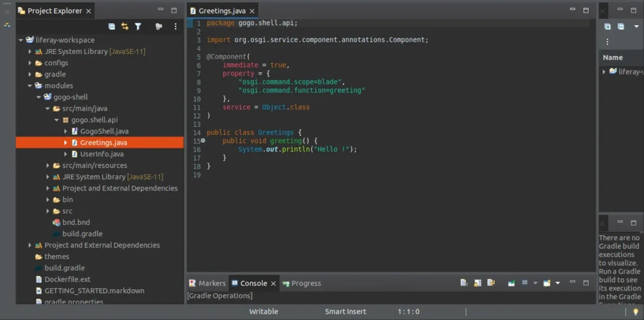Minimize the Console panel
644x320 pixels.
572,282
